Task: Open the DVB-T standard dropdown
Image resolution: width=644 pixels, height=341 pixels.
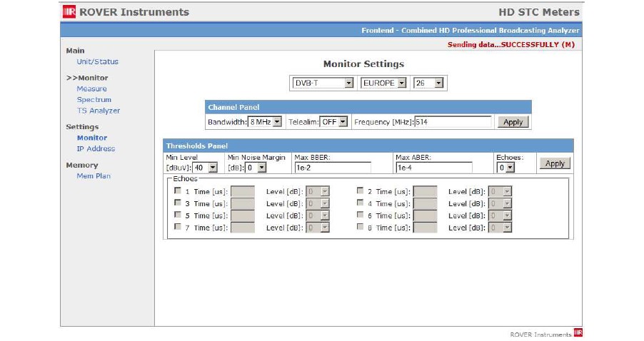Action: point(323,83)
